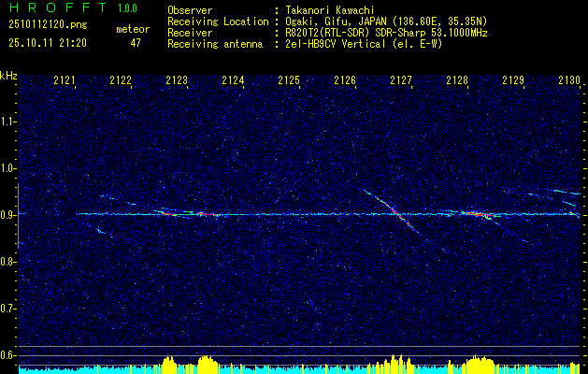
Task: Click the 2127 time marker
Action: point(401,79)
